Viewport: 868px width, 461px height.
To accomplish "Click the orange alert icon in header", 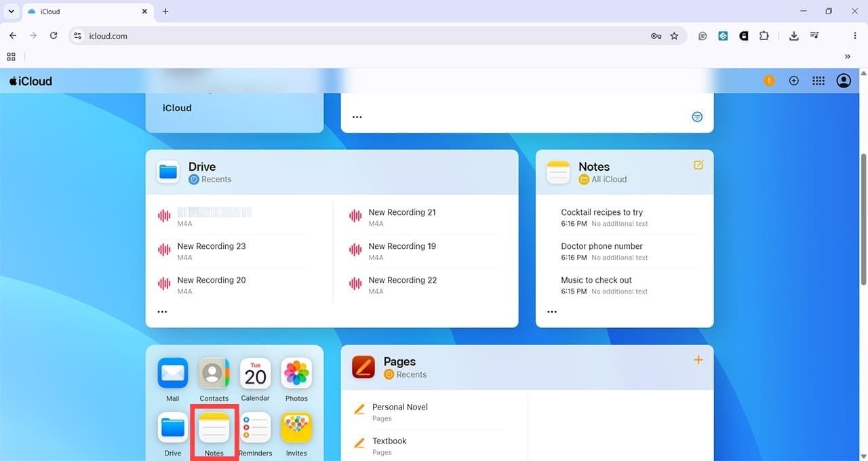I will pos(769,81).
